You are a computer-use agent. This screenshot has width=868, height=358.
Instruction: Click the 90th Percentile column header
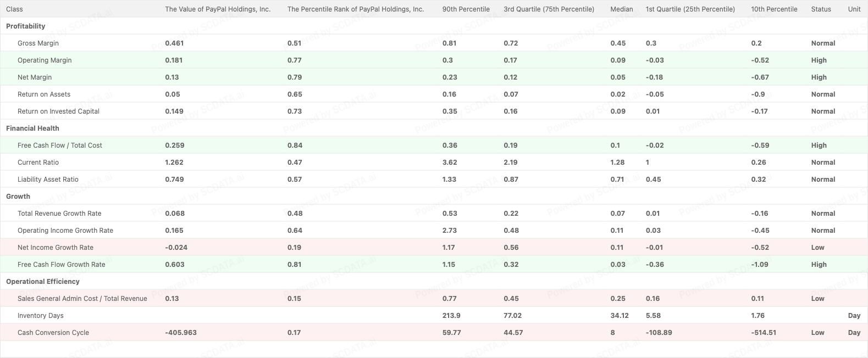pyautogui.click(x=466, y=9)
